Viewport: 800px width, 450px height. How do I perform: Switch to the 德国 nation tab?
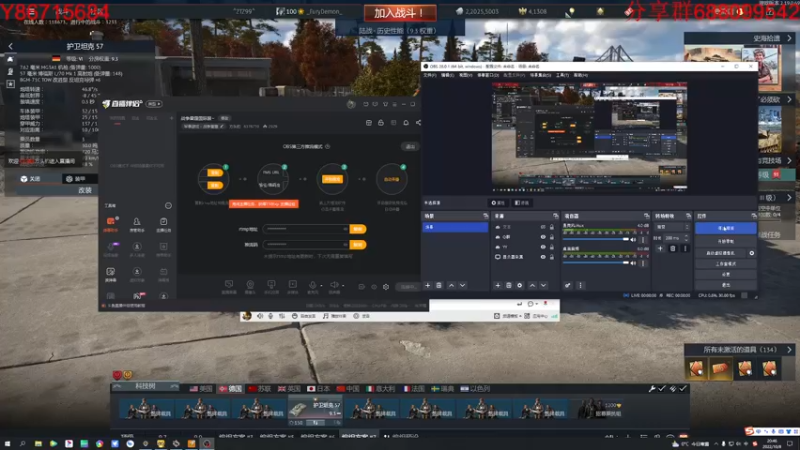tap(230, 389)
